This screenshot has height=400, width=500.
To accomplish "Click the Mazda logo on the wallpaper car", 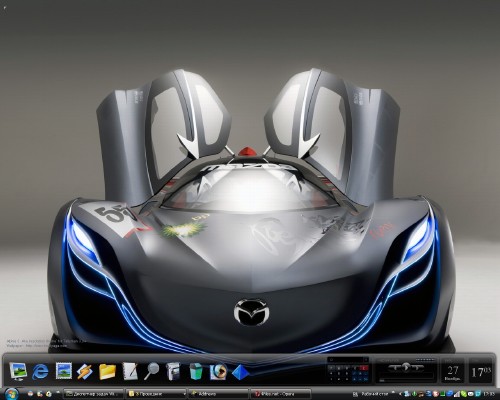I will pos(252,312).
